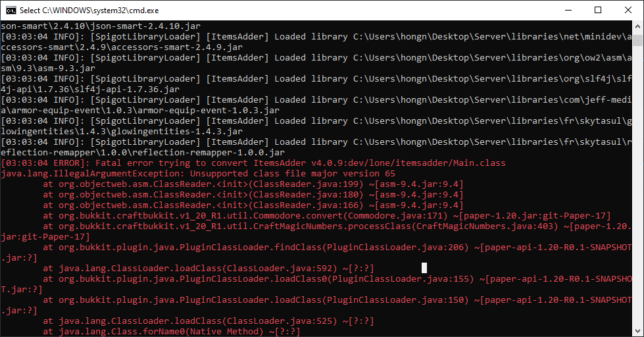644x337 pixels.
Task: Click the asm-9.3.jar library path text
Action: [x=48, y=68]
